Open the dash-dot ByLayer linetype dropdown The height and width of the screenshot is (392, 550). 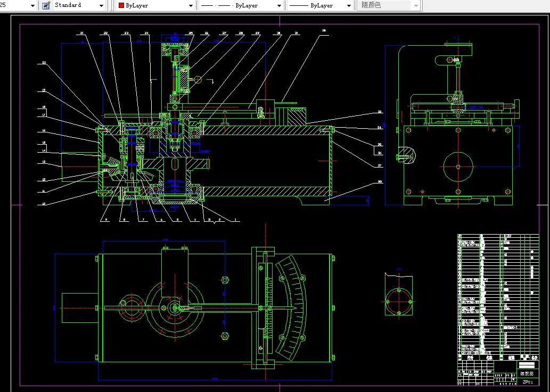coord(241,6)
